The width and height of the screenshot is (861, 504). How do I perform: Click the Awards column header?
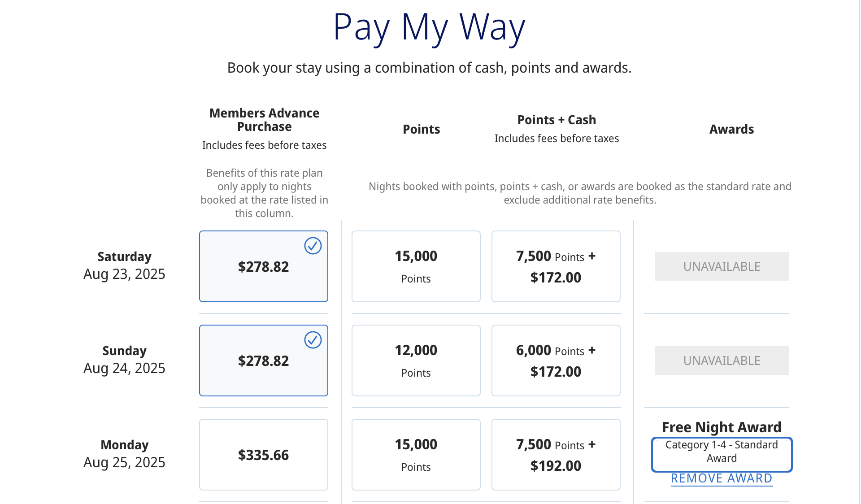pos(732,129)
